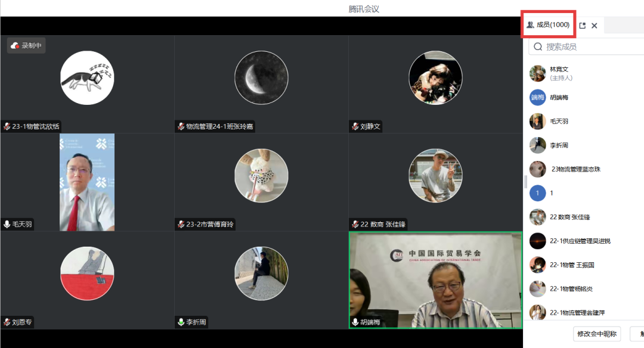
Task: Click active mic icon beside 李折周 label
Action: 181,322
